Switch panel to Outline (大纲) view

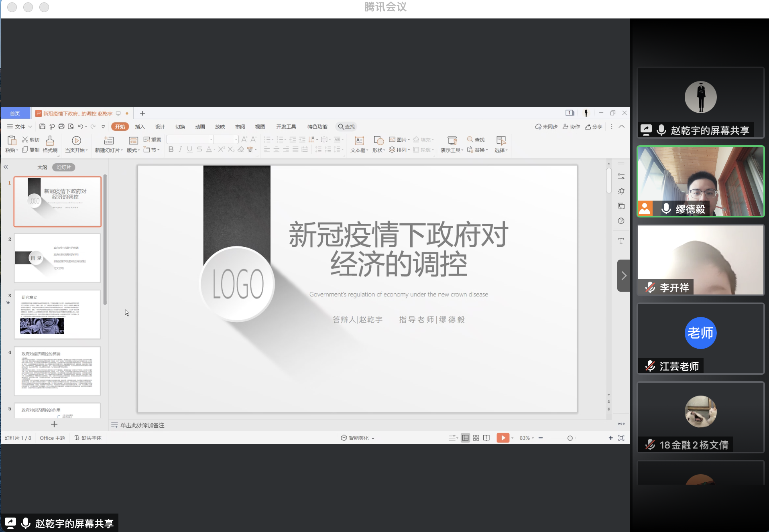[x=42, y=167]
